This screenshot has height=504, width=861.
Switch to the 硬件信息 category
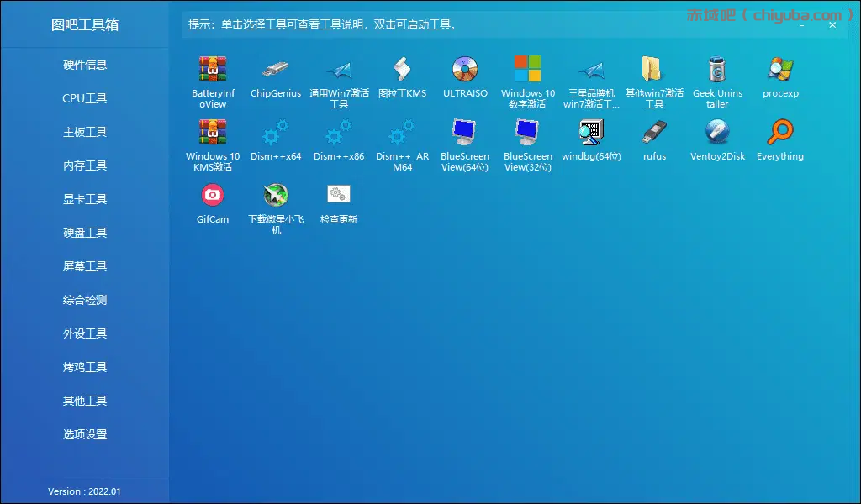point(85,65)
